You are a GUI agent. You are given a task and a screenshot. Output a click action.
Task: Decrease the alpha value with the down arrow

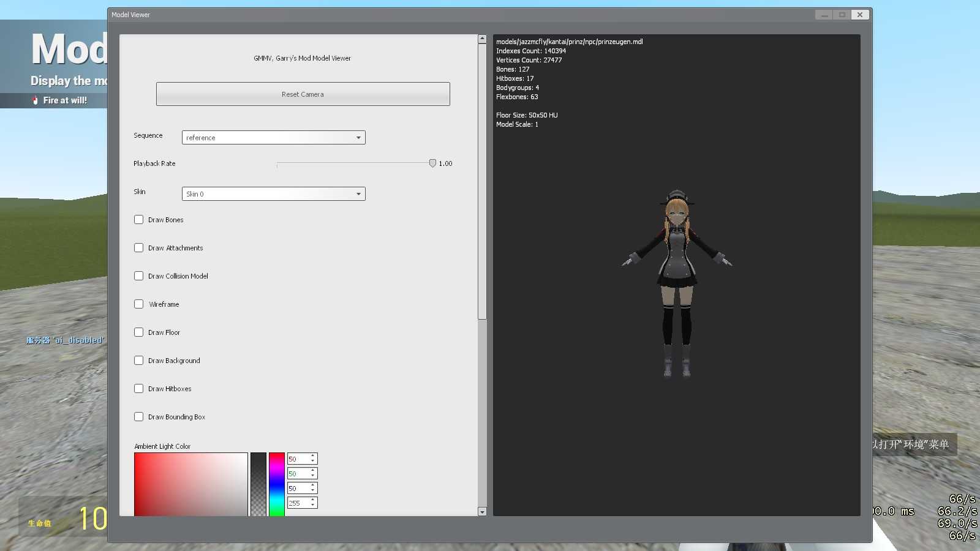313,506
